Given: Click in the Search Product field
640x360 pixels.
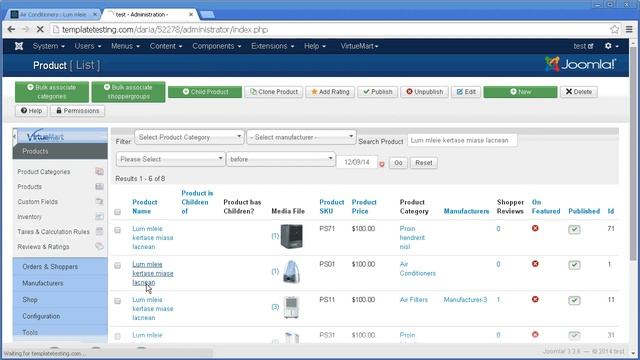Looking at the screenshot, I should [462, 140].
